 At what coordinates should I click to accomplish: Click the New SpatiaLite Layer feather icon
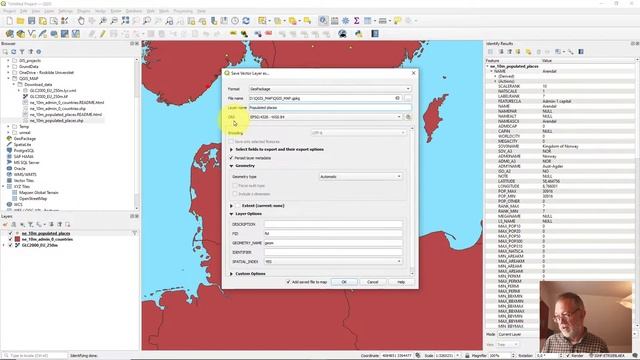[42, 34]
